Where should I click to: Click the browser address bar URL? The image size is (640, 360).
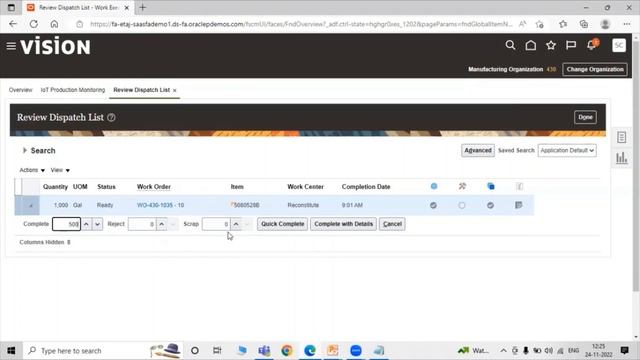point(301,24)
